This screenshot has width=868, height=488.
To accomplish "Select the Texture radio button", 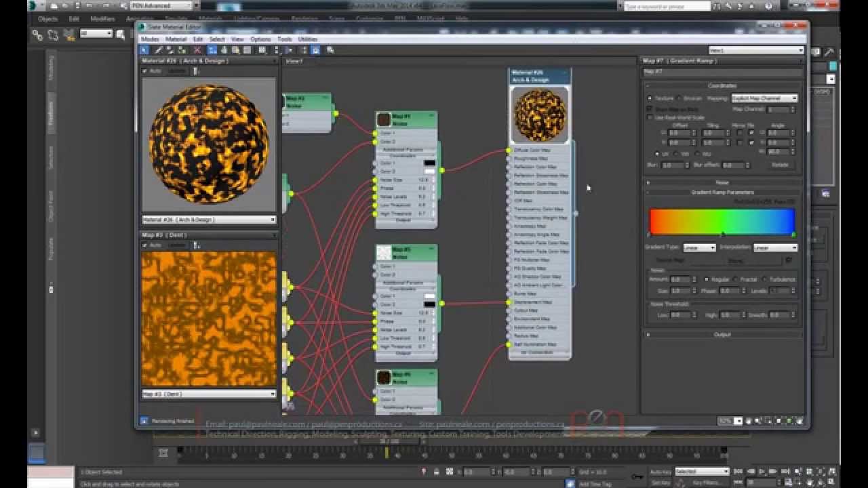I will click(x=650, y=98).
